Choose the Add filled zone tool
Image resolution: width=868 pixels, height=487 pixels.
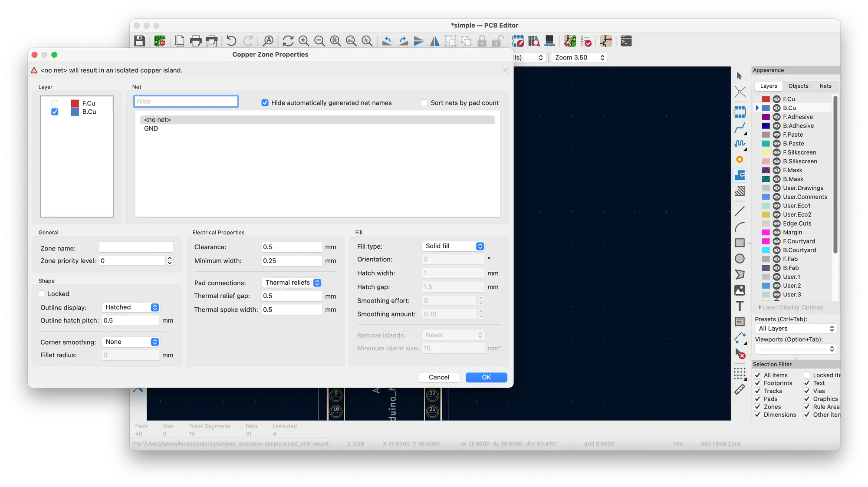tap(740, 175)
